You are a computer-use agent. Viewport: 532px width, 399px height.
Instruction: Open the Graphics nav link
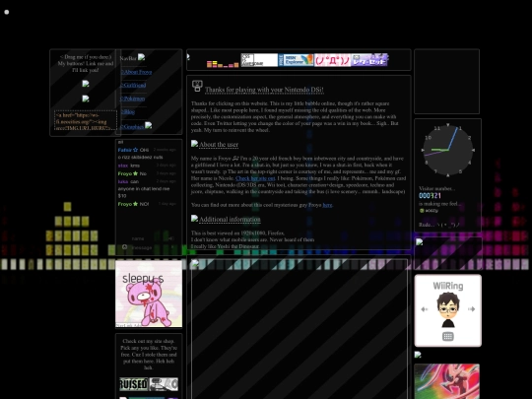(x=132, y=126)
